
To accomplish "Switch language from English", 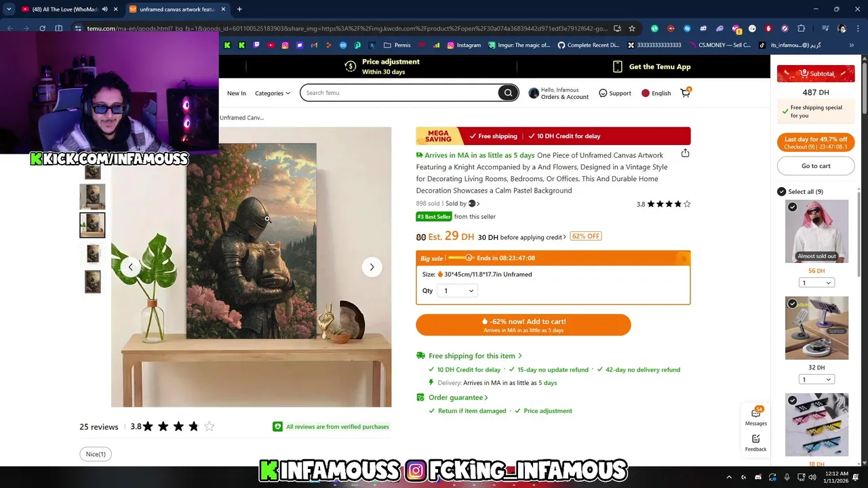I will click(x=656, y=93).
